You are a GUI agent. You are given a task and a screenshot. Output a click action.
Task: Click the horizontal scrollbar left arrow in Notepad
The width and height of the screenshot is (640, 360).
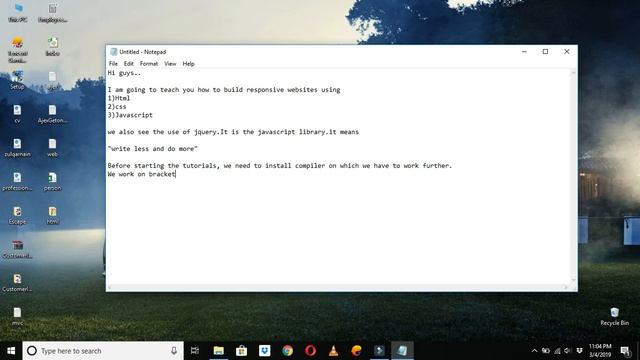(110, 287)
